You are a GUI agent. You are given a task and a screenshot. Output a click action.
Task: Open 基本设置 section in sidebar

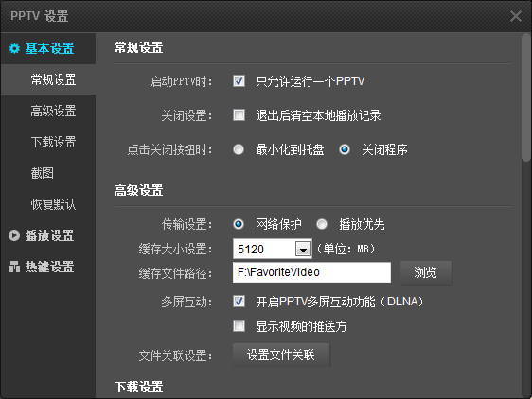[48, 48]
